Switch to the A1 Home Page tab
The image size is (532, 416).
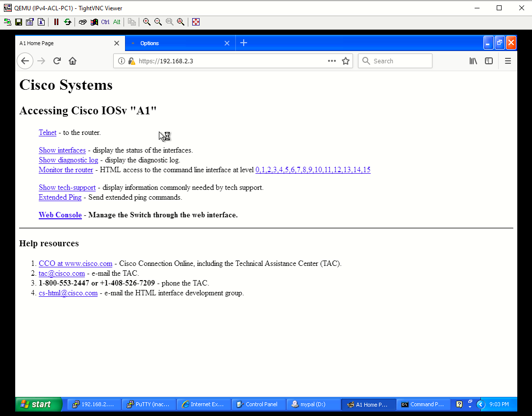(x=64, y=43)
